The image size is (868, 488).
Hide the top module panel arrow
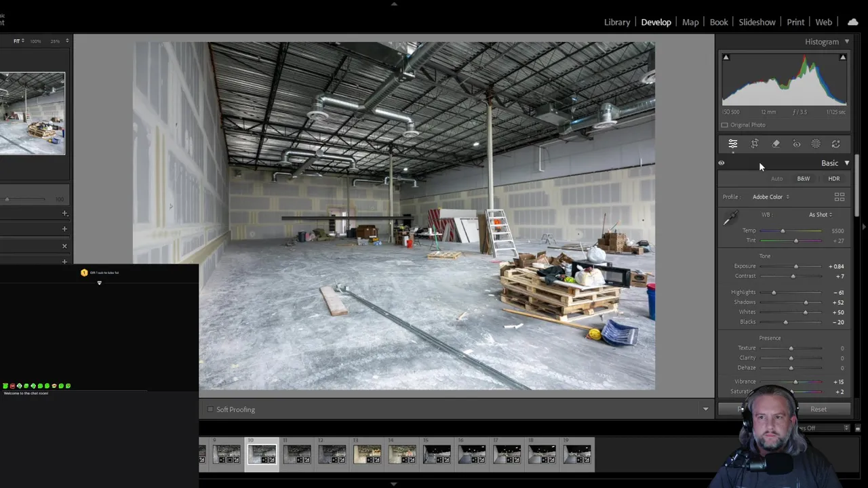tap(394, 3)
